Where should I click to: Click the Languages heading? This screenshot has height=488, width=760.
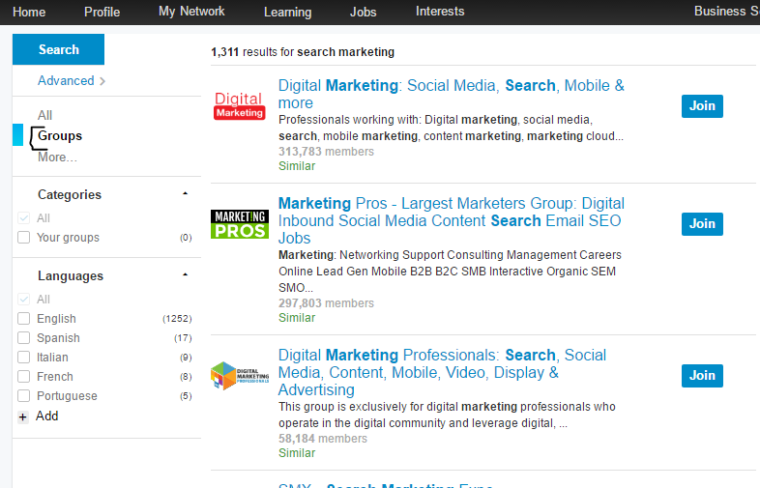click(71, 276)
